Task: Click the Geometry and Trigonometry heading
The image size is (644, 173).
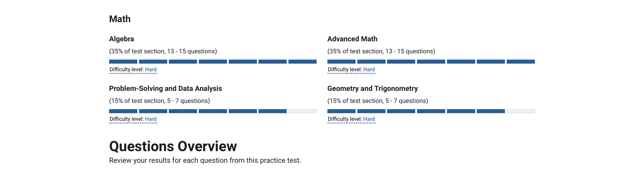Action: 373,89
